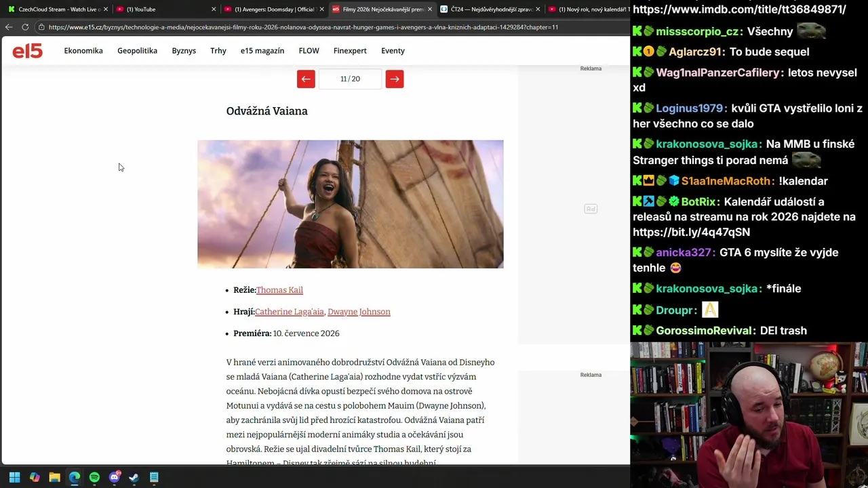
Task: Open the Eventy section
Action: [x=393, y=51]
